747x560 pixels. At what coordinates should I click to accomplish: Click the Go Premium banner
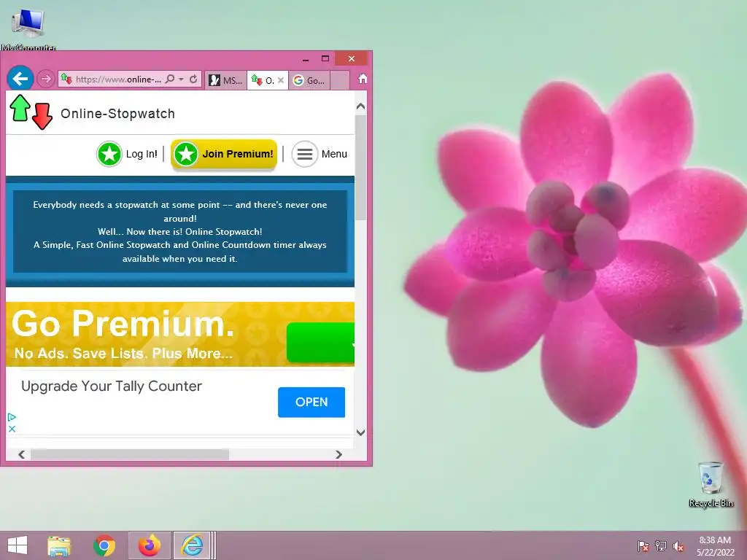click(x=180, y=334)
